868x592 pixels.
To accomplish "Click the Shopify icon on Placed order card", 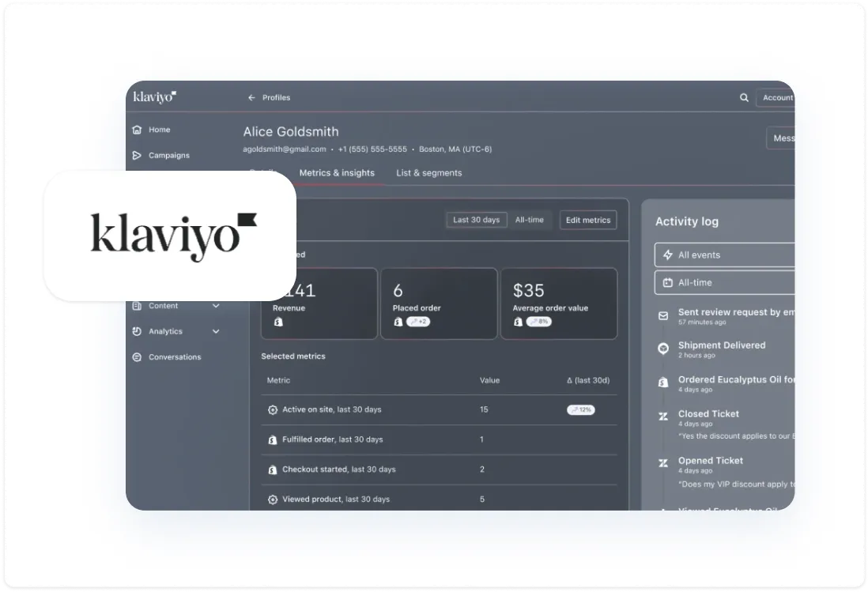I will (398, 322).
